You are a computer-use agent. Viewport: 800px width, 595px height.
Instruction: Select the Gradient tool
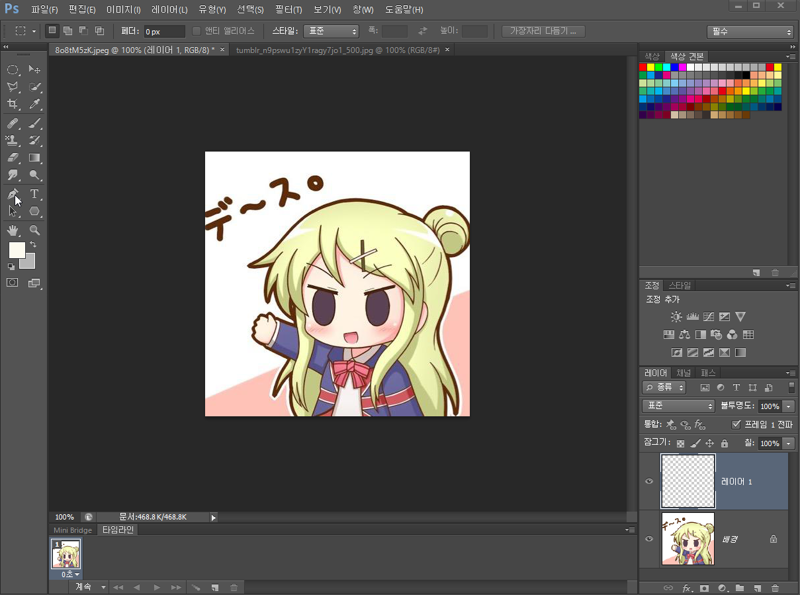[34, 158]
